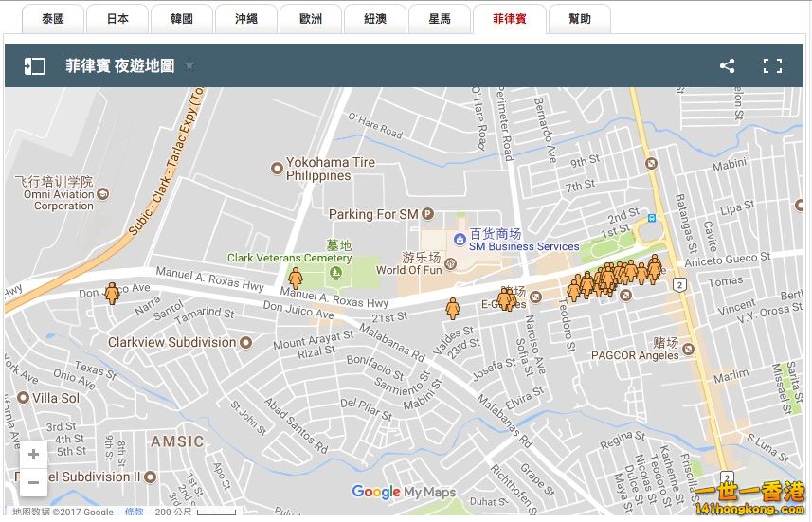The width and height of the screenshot is (812, 522).
Task: Click marker beside Clark Veterans Cemetery
Action: (x=296, y=278)
